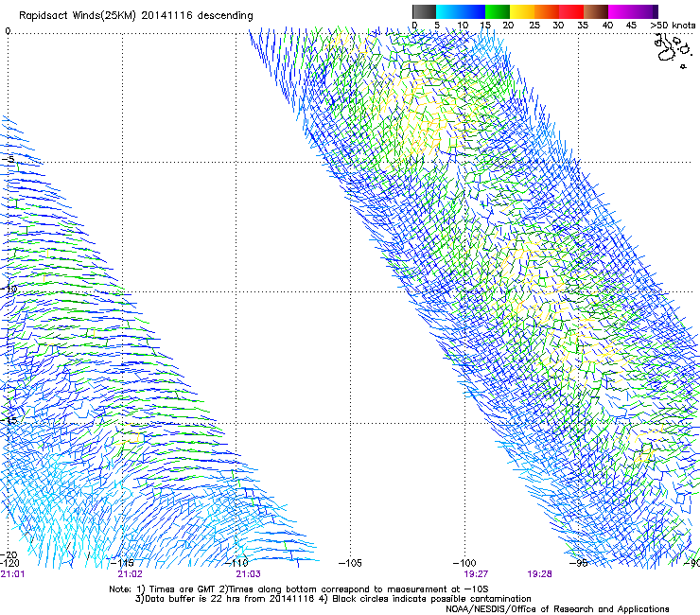Pick the brown 35-40 knots legend segment
700x615 pixels.
[x=596, y=11]
